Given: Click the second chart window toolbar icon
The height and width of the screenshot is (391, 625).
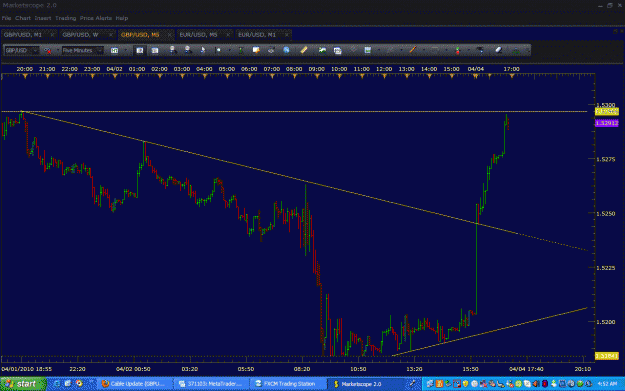Looking at the screenshot, I should click(155, 51).
